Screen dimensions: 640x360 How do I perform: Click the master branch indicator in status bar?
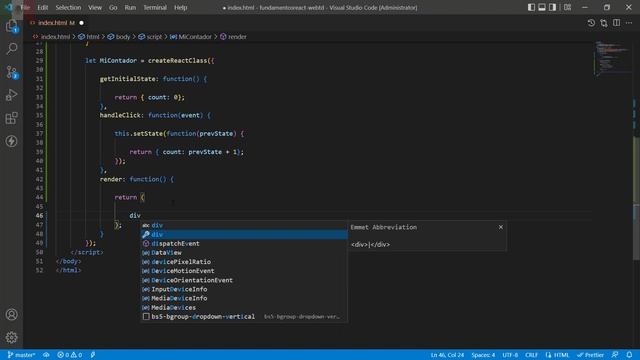(21, 355)
